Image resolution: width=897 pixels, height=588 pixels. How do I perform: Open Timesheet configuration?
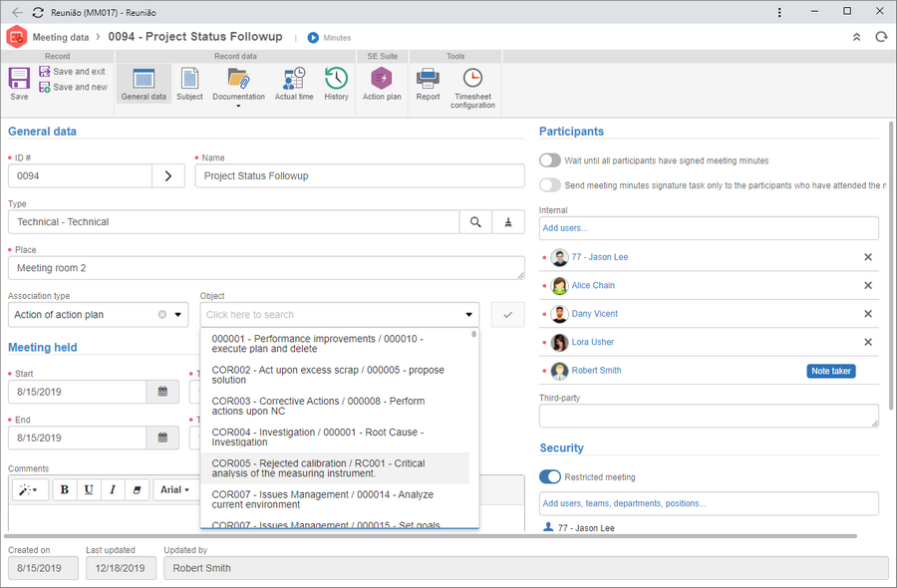pos(472,87)
